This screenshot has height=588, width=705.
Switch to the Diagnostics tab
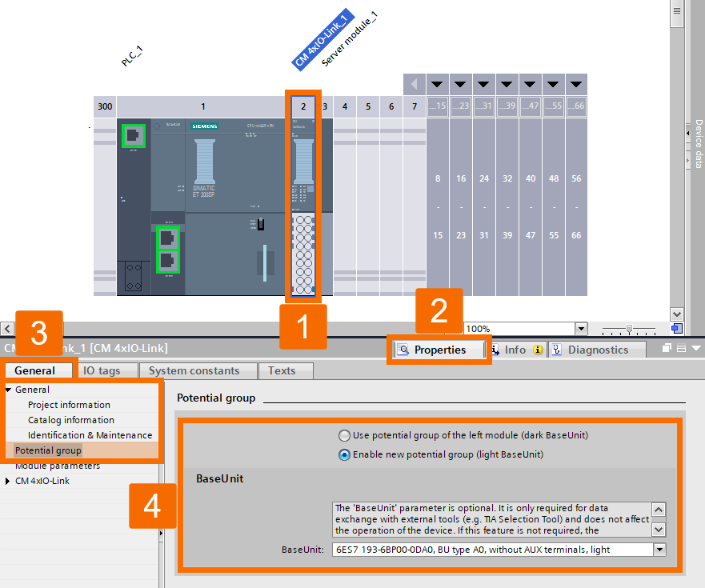coord(598,350)
